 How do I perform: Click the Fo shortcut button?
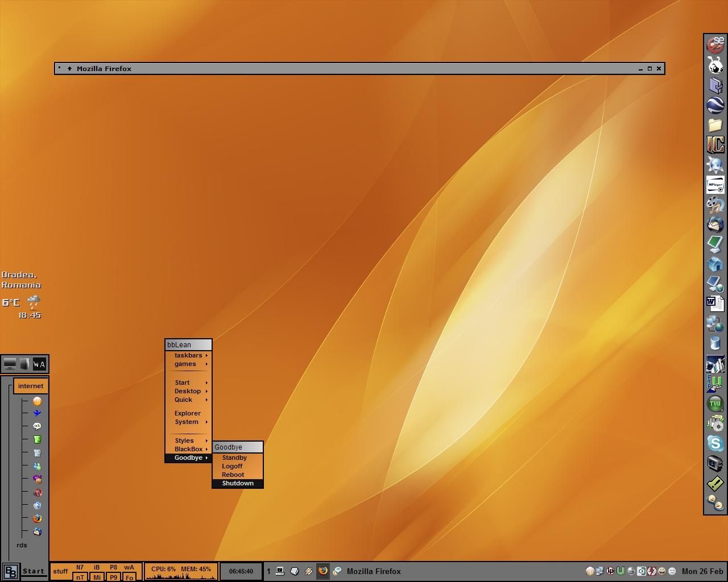pos(129,577)
